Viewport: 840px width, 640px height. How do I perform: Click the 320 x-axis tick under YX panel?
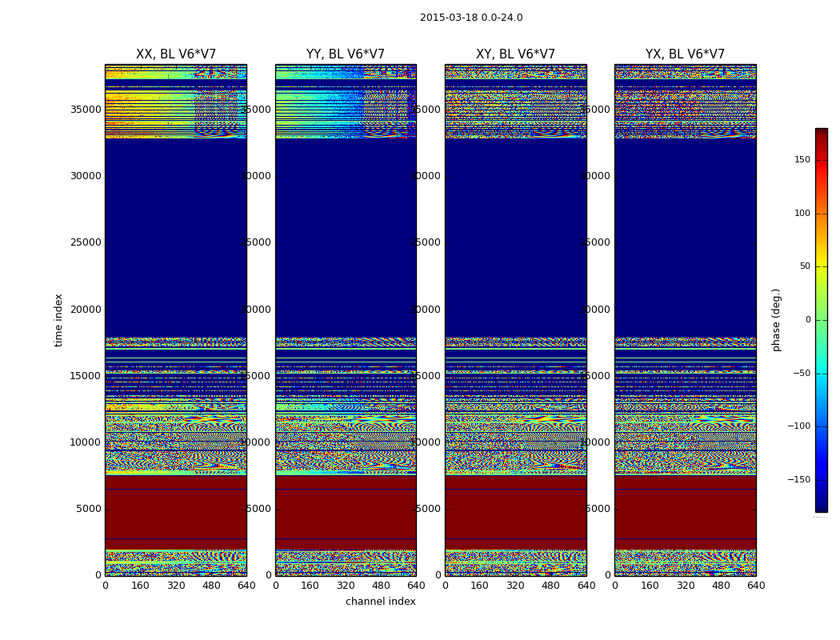point(686,586)
